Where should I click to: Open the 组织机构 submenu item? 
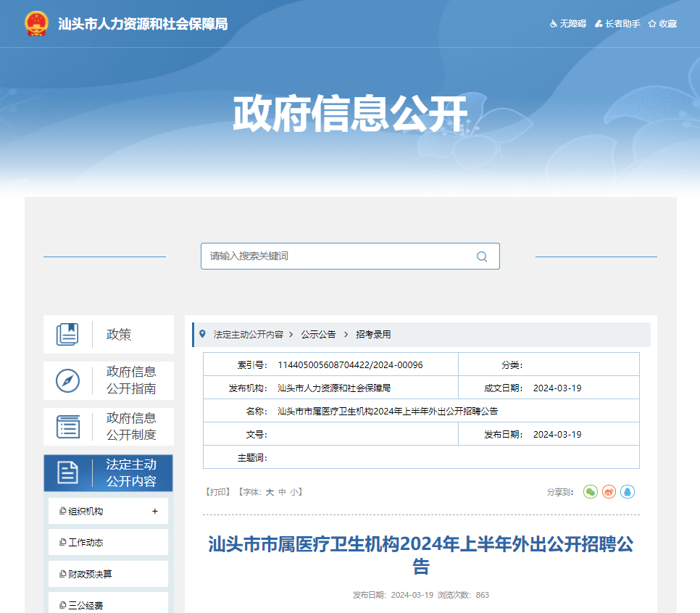[x=108, y=512]
